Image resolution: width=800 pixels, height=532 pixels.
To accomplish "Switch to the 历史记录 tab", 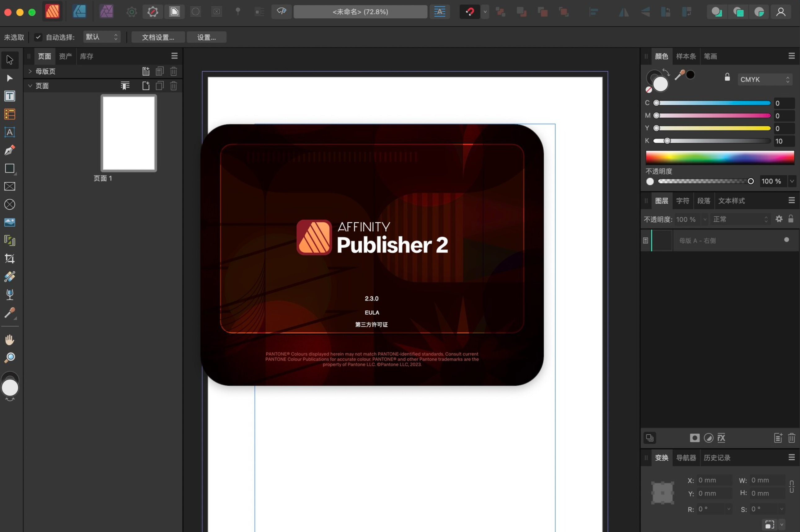I will click(717, 458).
